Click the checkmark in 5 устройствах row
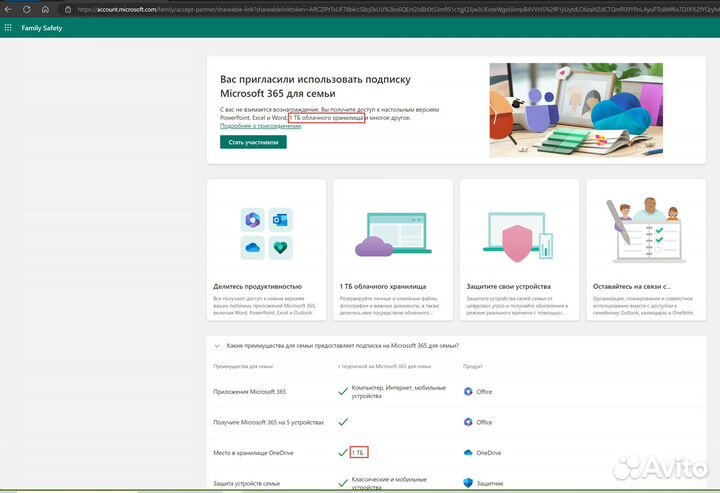 [343, 422]
